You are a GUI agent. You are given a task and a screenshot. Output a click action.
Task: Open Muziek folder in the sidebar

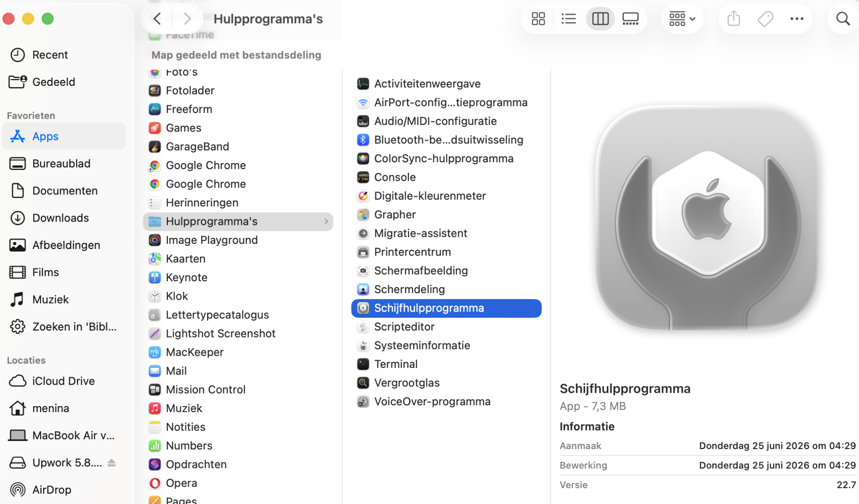[64, 299]
